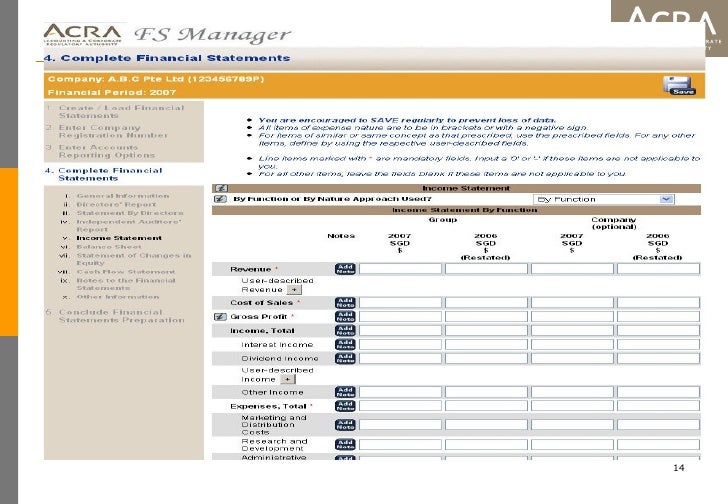Open Statement of Changes in Equity

[133, 259]
